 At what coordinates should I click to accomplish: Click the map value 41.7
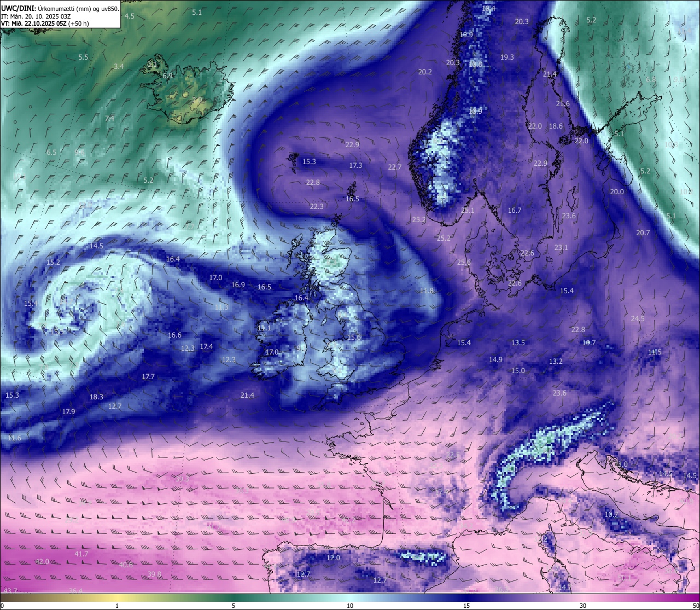pos(81,554)
